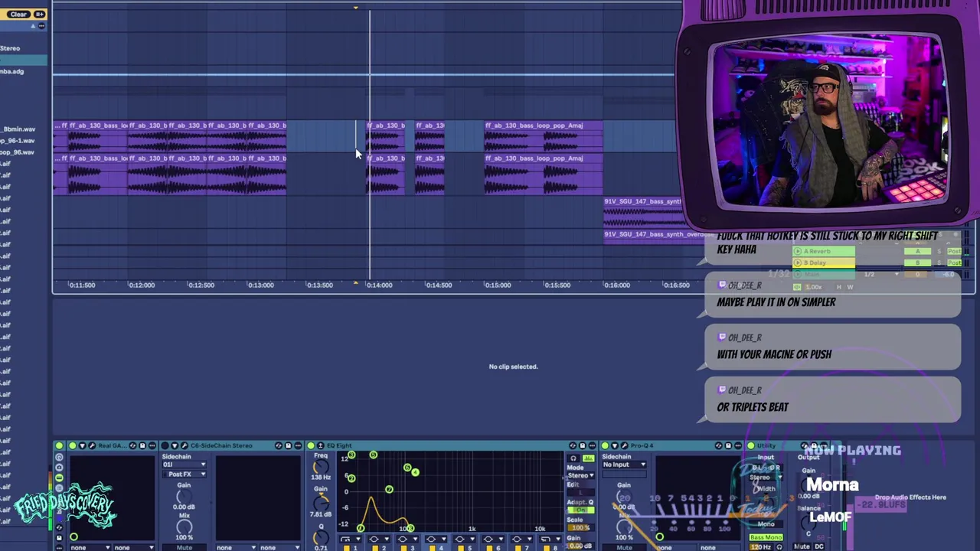Turn off the Utility device activator

click(x=751, y=445)
